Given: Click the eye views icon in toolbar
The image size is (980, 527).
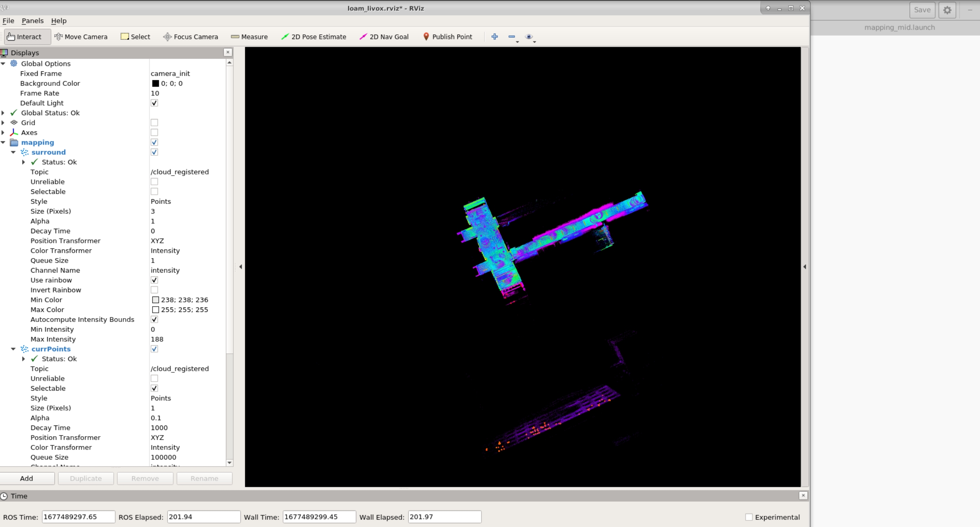Looking at the screenshot, I should [528, 37].
